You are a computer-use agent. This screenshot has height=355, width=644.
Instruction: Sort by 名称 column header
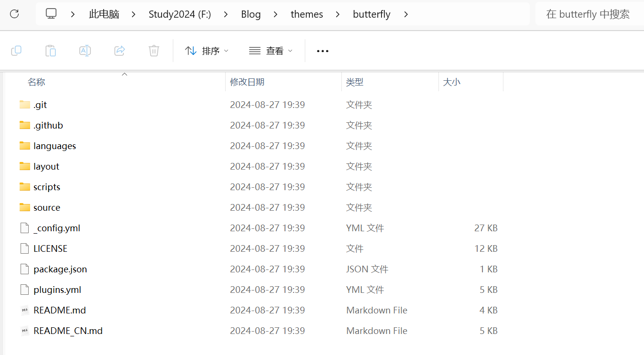[36, 82]
